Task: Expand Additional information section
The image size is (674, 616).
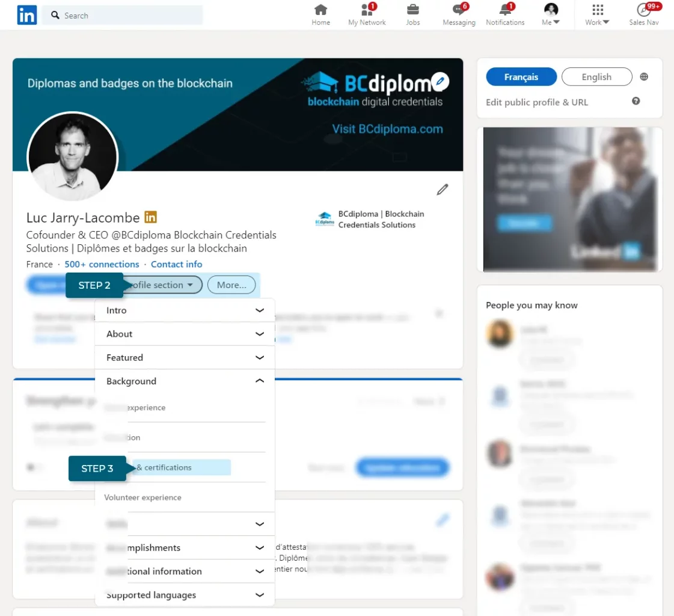Action: [x=185, y=571]
